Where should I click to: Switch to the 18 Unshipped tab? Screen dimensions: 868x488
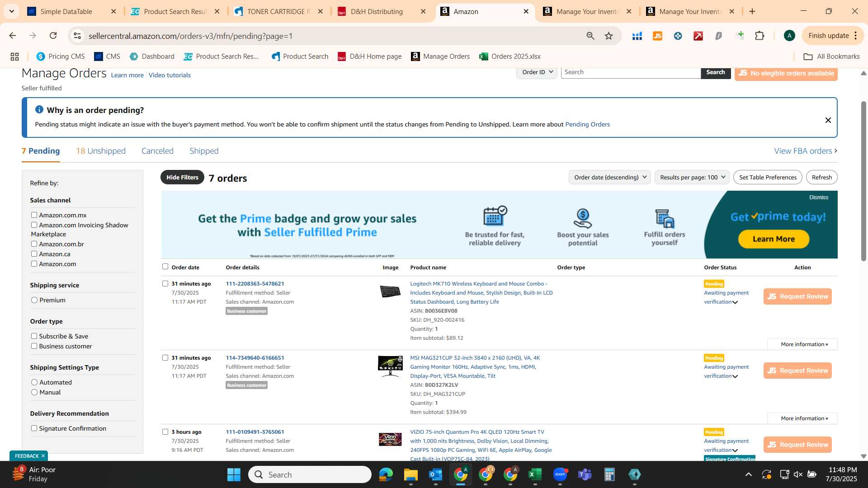pos(101,151)
